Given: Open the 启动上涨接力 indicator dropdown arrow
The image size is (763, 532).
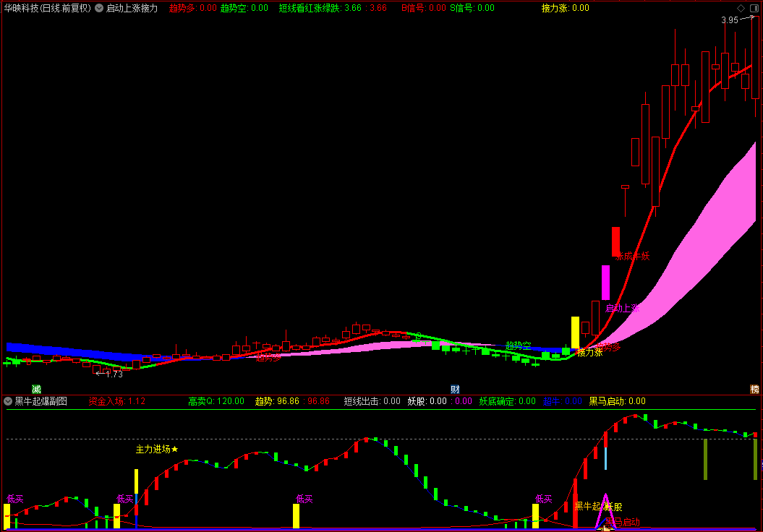Looking at the screenshot, I should point(99,8).
